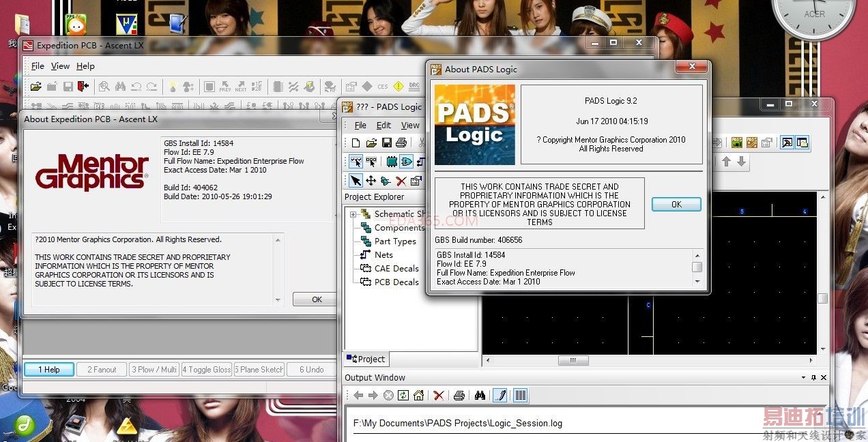Open the Output Window dropdown arrow menu
The width and height of the screenshot is (868, 442).
[804, 378]
